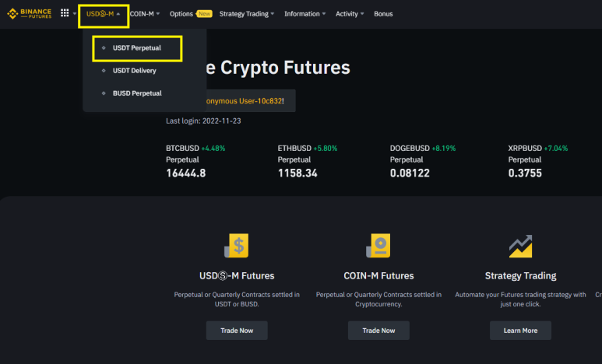Click Learn More under Strategy Trading
Screen dimensions: 602x364
[520, 331]
